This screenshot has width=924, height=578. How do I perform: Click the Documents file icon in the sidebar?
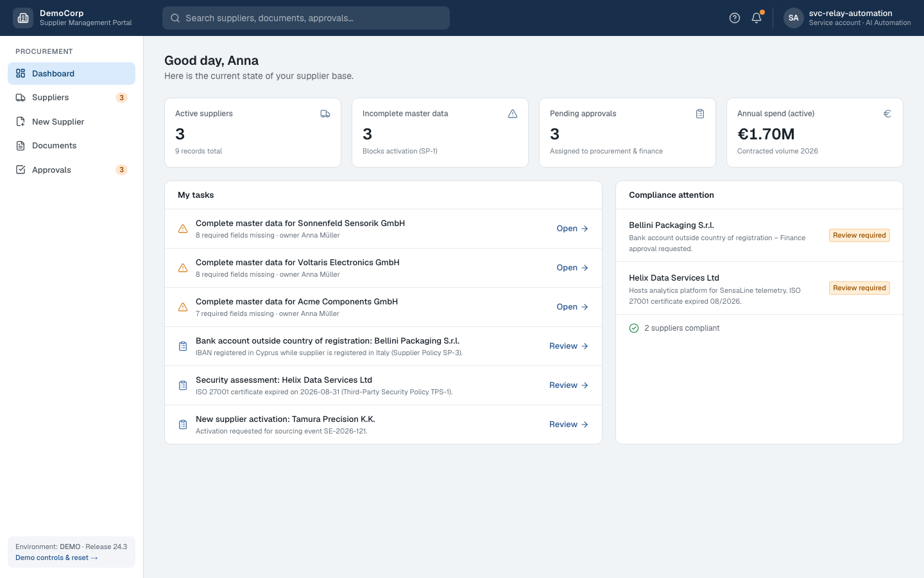pyautogui.click(x=21, y=146)
